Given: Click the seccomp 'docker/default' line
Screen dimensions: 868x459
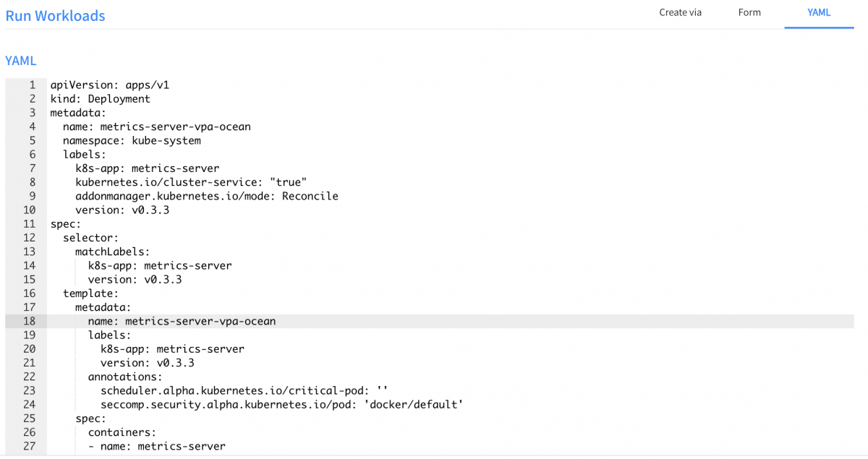Looking at the screenshot, I should tap(281, 404).
